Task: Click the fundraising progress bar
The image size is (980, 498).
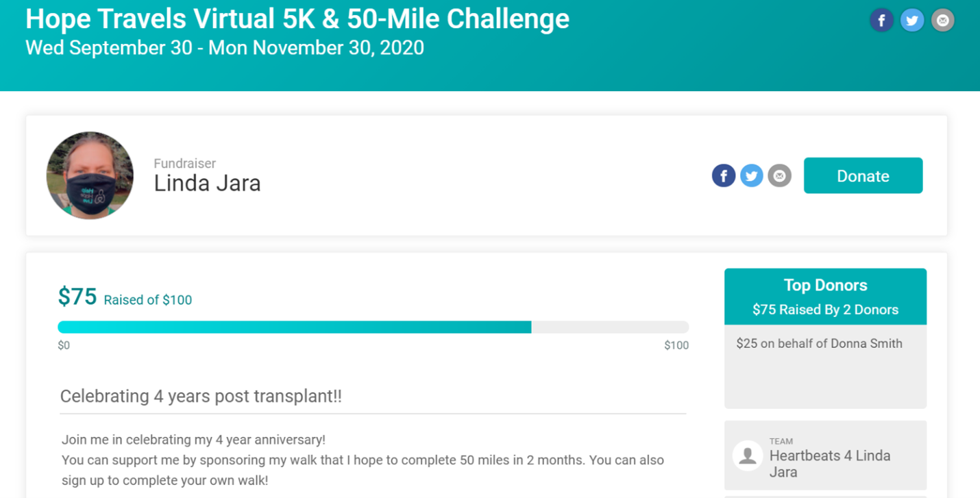Action: pos(373,327)
